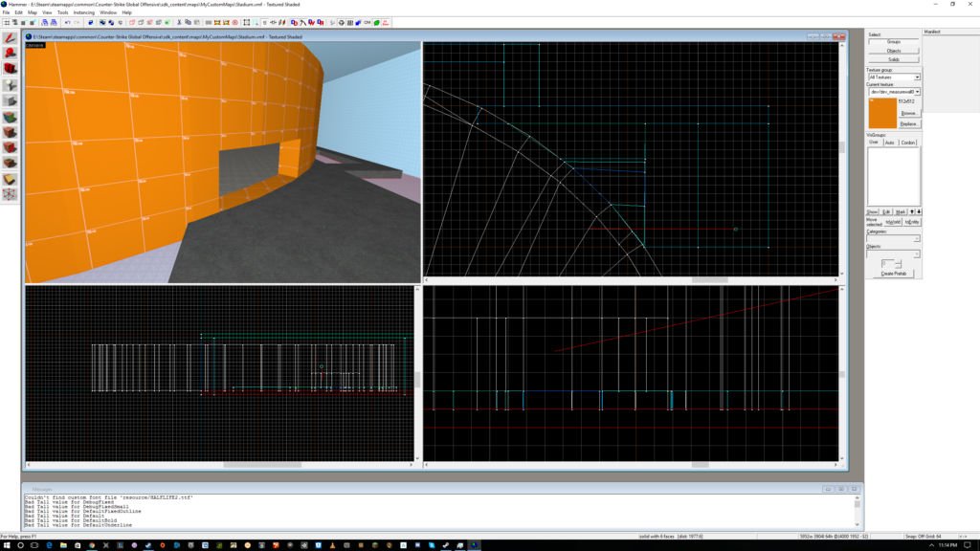The width and height of the screenshot is (980, 551).
Task: Switch selection mode with the Objects button
Action: click(894, 52)
